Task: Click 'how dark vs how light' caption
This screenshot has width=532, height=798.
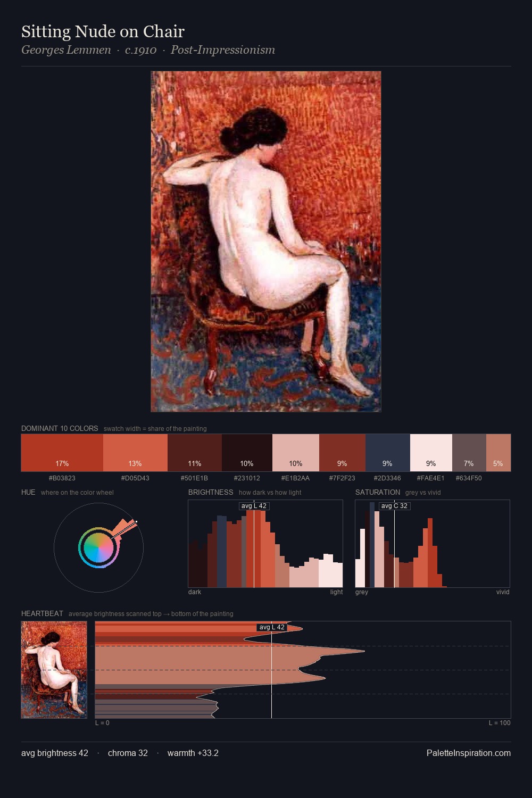Action: 270,493
